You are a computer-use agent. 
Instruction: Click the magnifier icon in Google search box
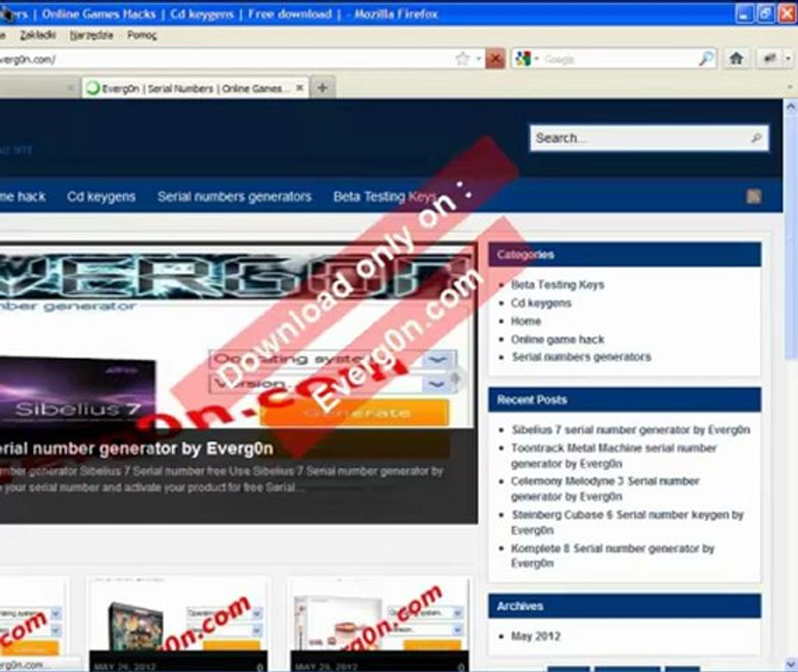[x=706, y=58]
